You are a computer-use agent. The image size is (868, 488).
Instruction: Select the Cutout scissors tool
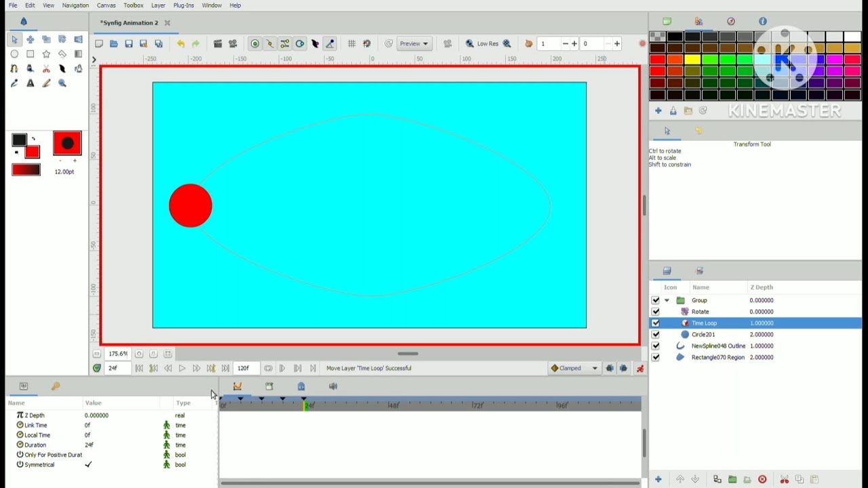(x=46, y=68)
